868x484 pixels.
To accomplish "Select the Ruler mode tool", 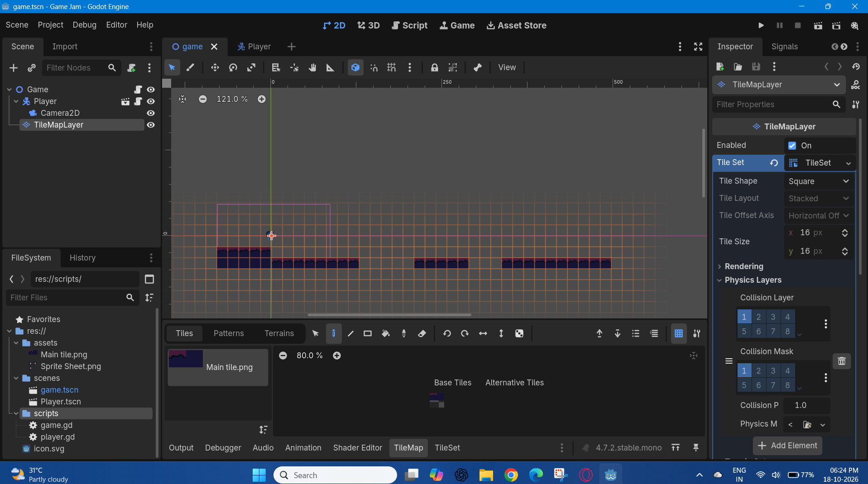I will point(331,67).
